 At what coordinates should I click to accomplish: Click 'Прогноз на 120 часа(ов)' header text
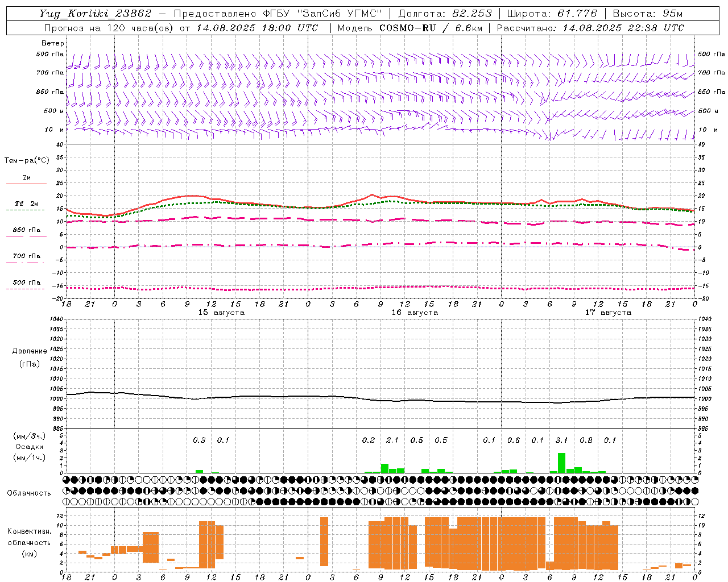pos(110,28)
